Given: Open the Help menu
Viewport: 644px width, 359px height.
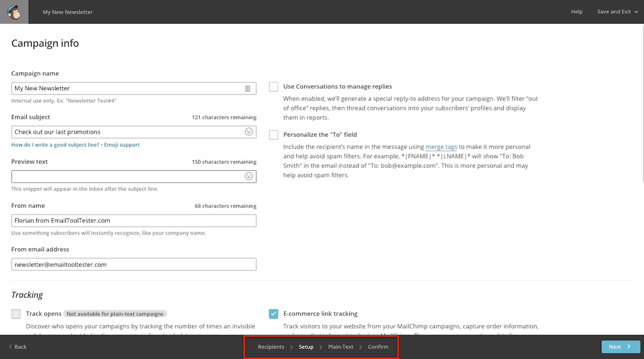Looking at the screenshot, I should (577, 12).
